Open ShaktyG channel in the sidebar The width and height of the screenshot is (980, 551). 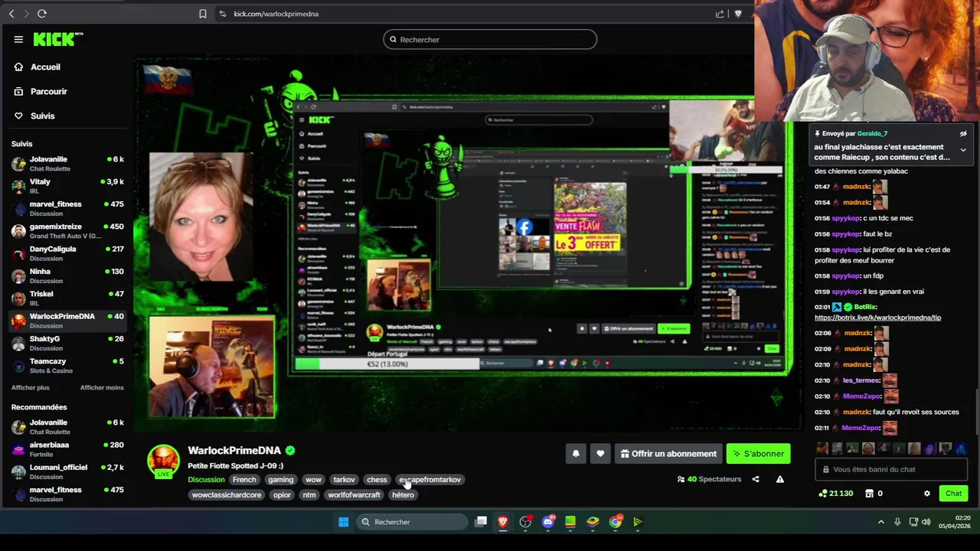coord(67,343)
